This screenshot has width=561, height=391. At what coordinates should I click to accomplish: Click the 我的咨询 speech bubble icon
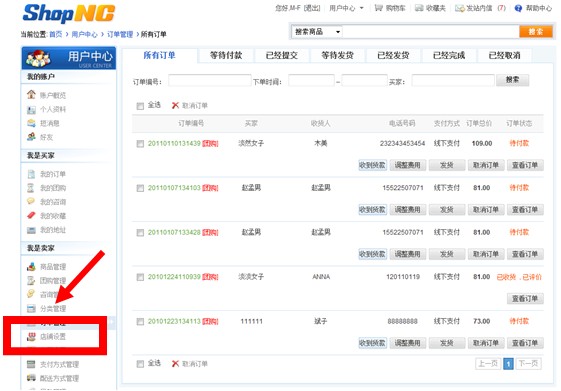point(31,201)
